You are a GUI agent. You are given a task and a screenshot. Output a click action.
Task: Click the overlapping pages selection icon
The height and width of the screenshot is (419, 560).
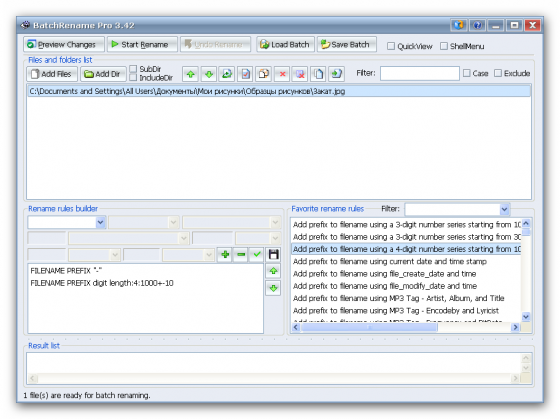click(264, 74)
